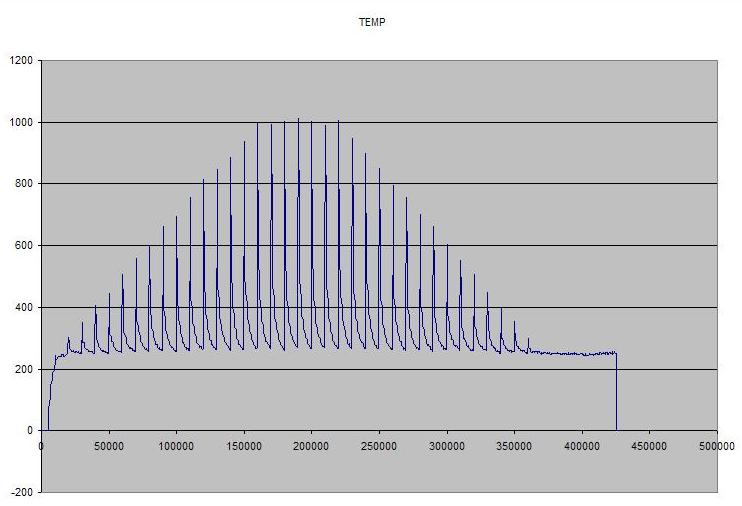Screen dimensions: 742x506
Task: Select the 50000 horizontal axis label
Action: pyautogui.click(x=108, y=443)
